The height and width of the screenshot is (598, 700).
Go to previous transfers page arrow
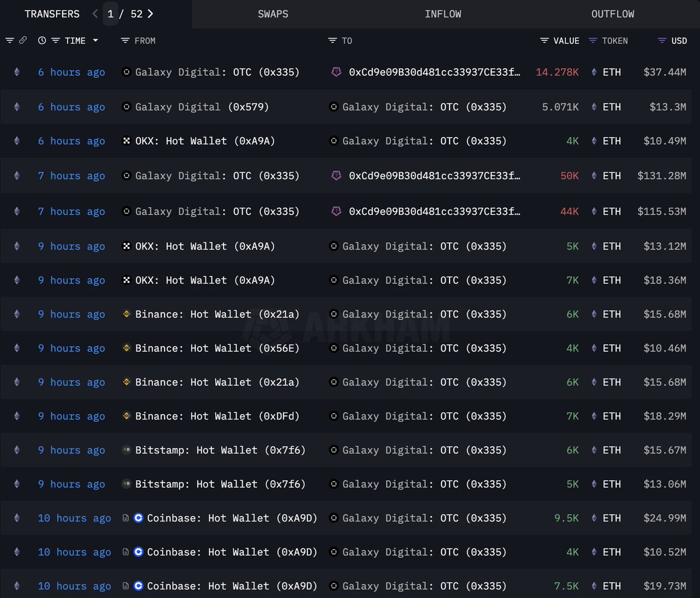(x=95, y=13)
